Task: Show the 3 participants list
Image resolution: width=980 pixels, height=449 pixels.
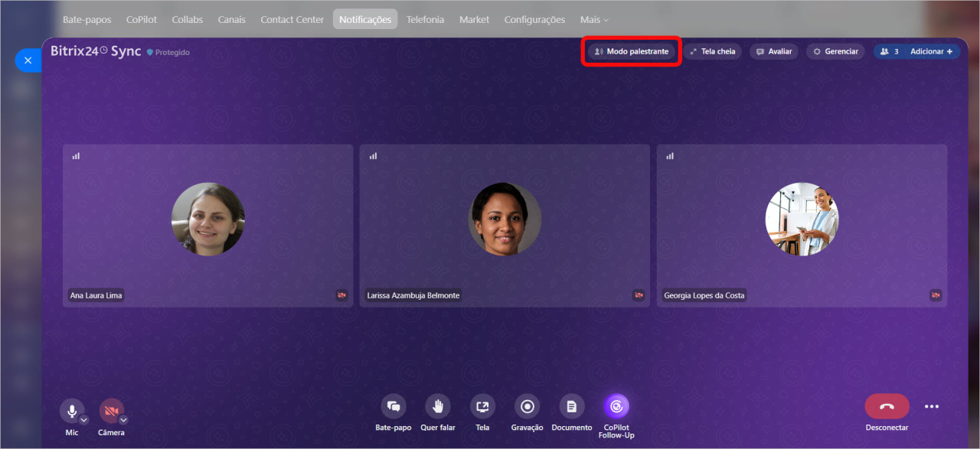Action: 889,51
